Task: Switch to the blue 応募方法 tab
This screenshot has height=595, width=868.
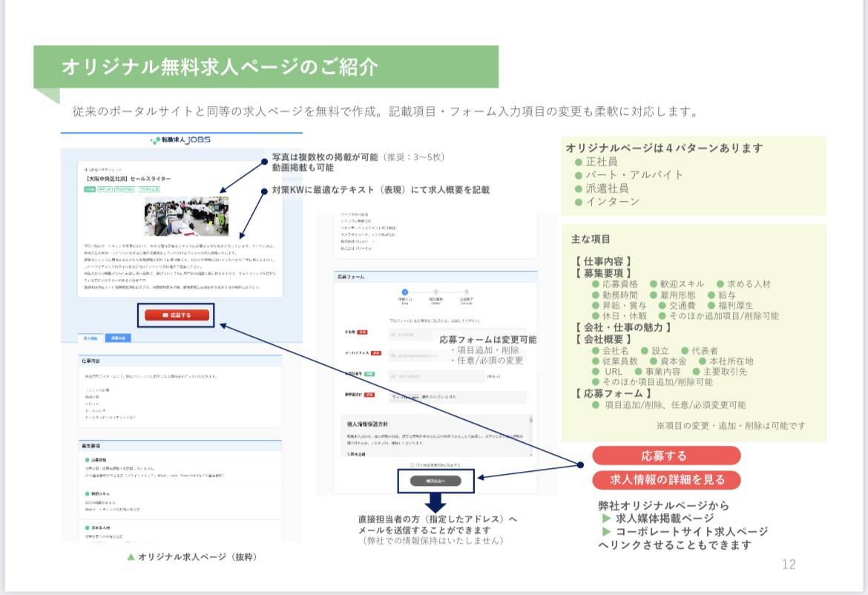Action: (118, 338)
